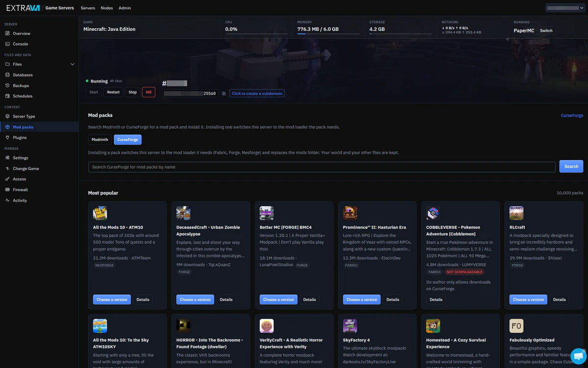Click the Files folder icon
The image size is (588, 368).
7,64
